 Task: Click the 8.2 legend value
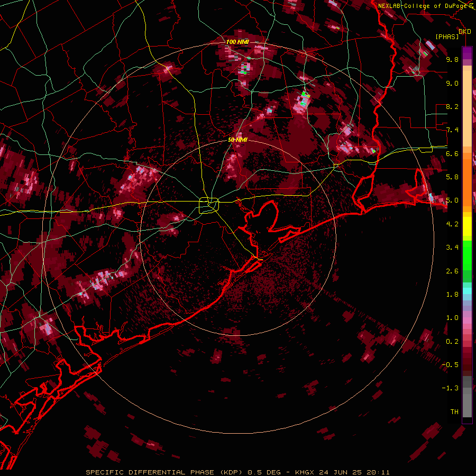452,107
